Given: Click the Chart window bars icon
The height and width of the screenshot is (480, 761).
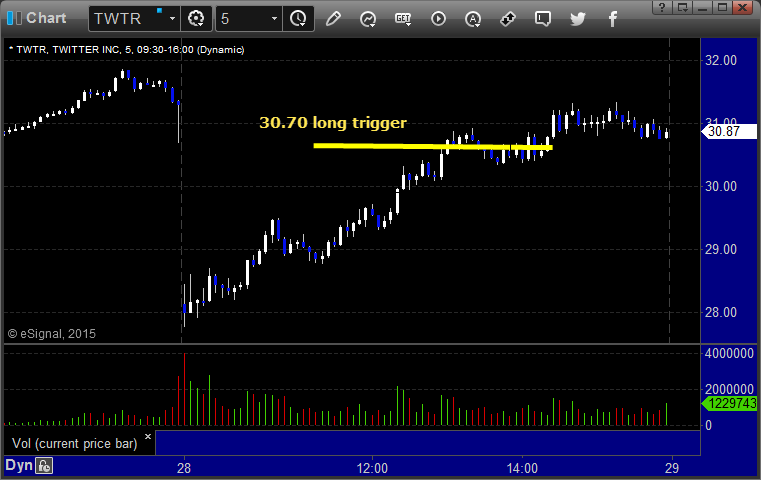Looking at the screenshot, I should tap(14, 18).
